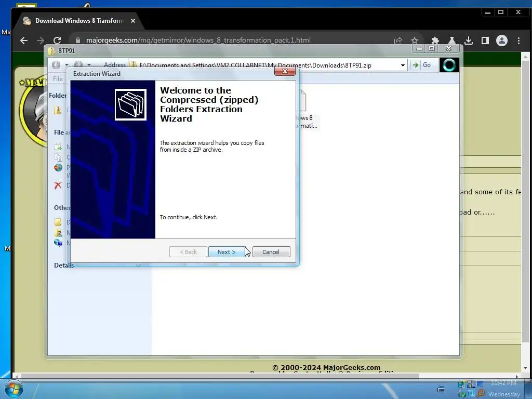
Task: Click the My Documents icon under Other Places
Action: click(x=58, y=233)
